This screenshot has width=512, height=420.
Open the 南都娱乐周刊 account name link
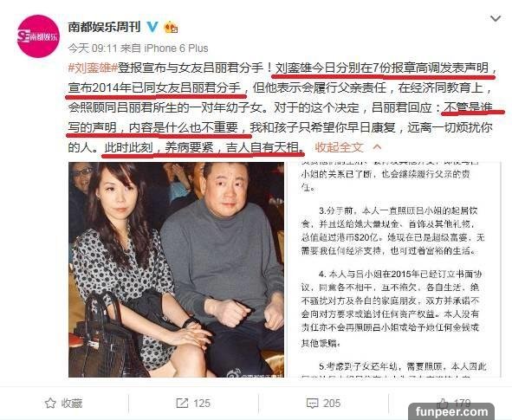click(x=105, y=27)
